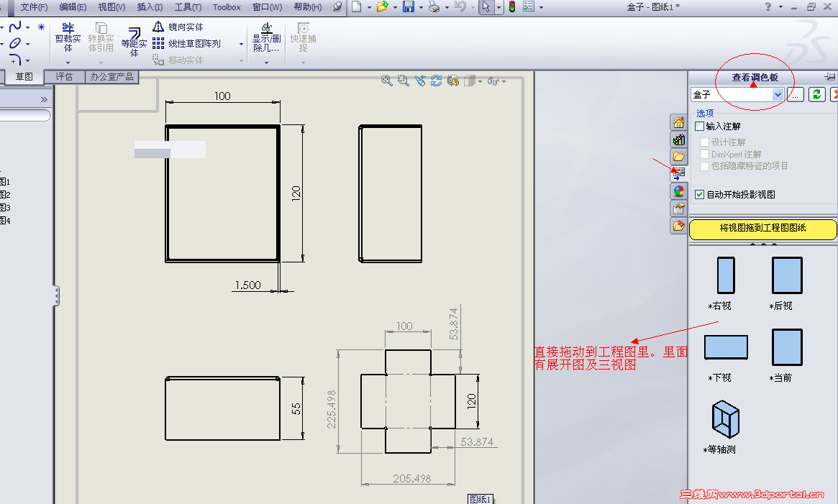The height and width of the screenshot is (504, 838).
Task: Open the Options icon in the top toolbar
Action: point(529,7)
